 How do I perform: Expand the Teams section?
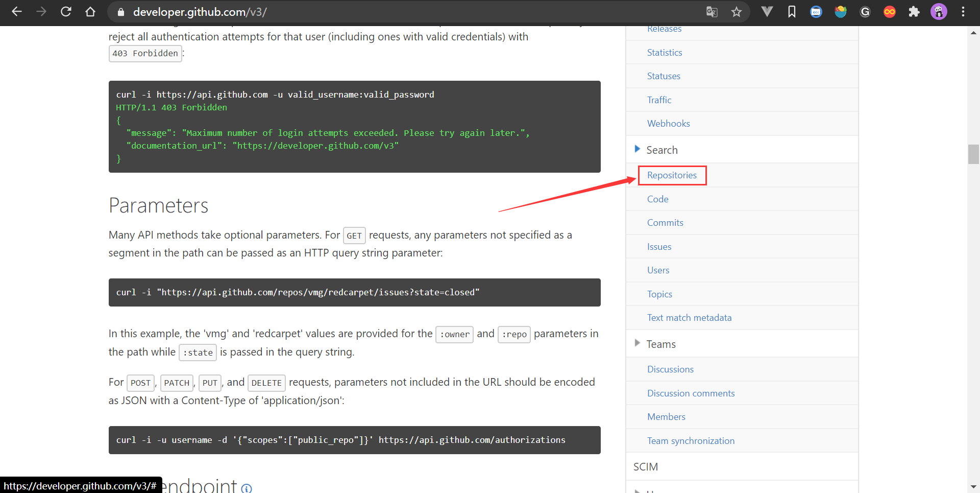661,344
